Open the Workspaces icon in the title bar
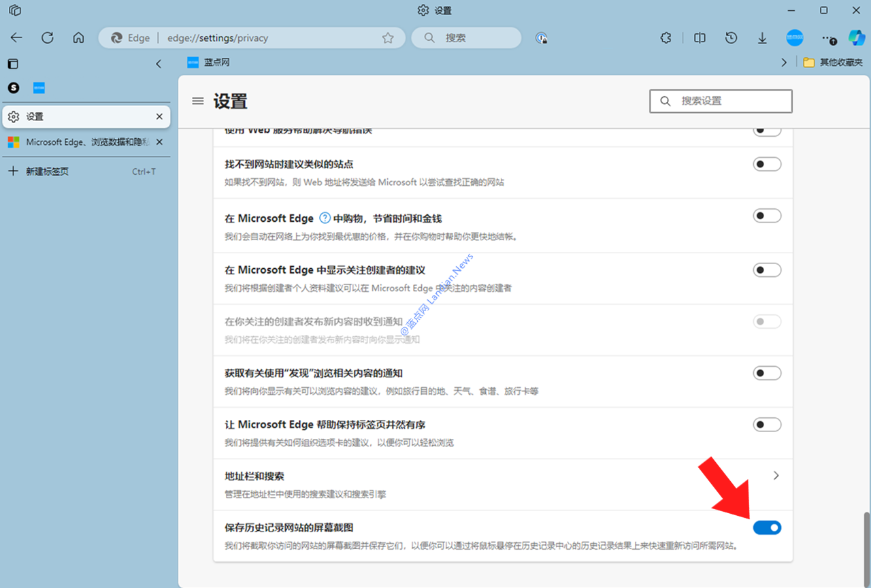The height and width of the screenshot is (588, 871). click(14, 10)
